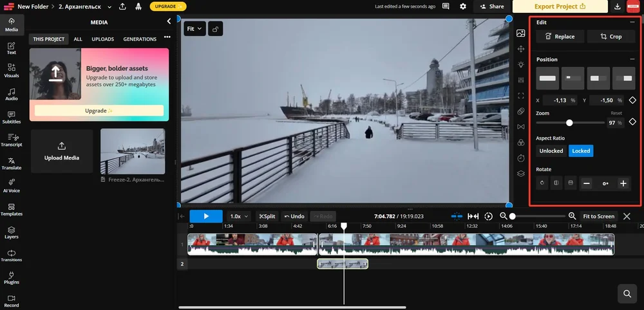The image size is (644, 310).
Task: Collapse the Media panel with chevron
Action: (x=169, y=21)
